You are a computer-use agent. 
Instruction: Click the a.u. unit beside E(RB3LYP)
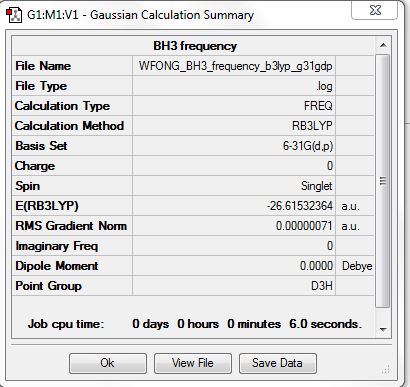pyautogui.click(x=350, y=206)
